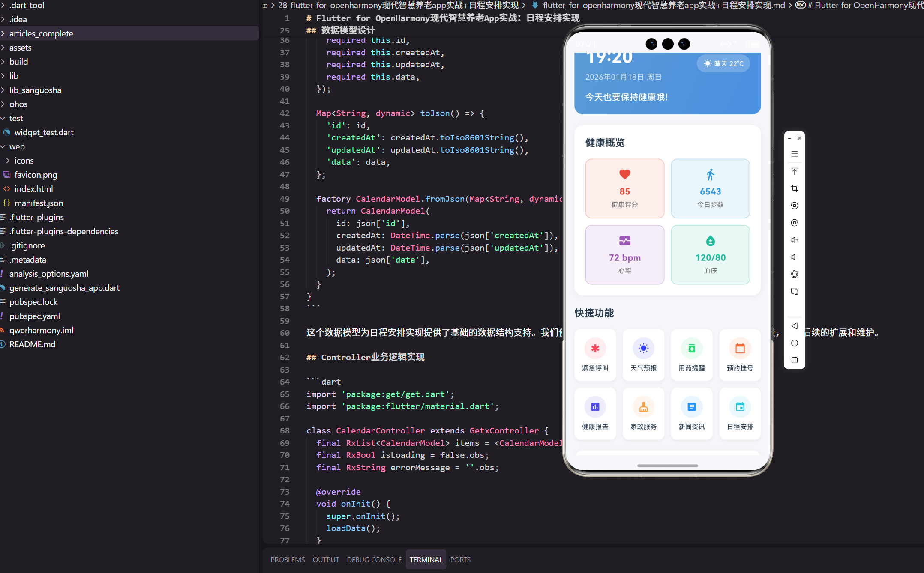
Task: Tap the 健康评分 85 health score card
Action: pyautogui.click(x=624, y=188)
